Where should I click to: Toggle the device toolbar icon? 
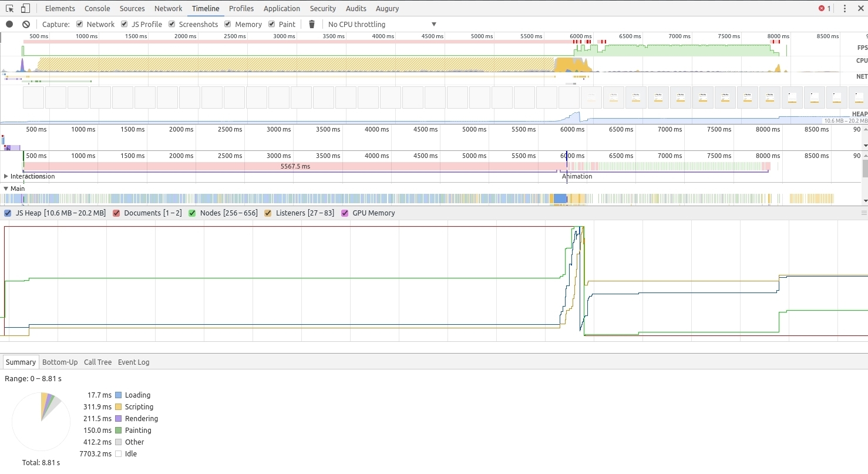point(25,8)
